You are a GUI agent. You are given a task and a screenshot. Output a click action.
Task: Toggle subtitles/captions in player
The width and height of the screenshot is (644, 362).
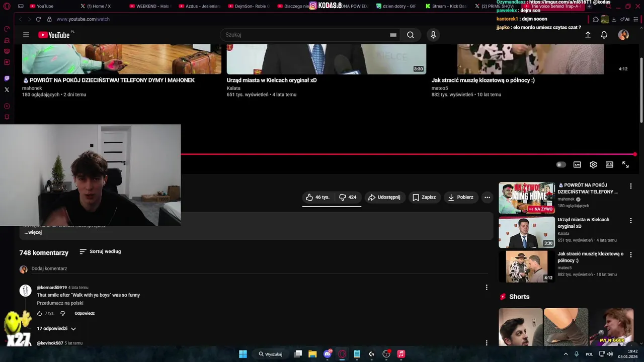(577, 164)
